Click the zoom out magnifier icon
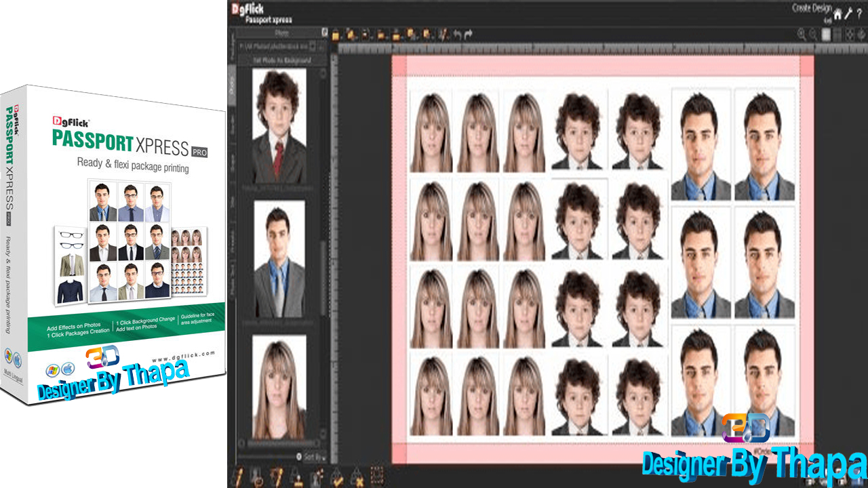The image size is (868, 488). [814, 34]
